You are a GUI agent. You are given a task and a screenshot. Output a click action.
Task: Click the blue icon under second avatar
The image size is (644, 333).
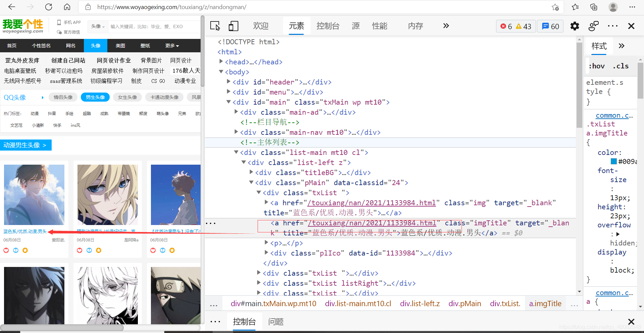pos(89,250)
